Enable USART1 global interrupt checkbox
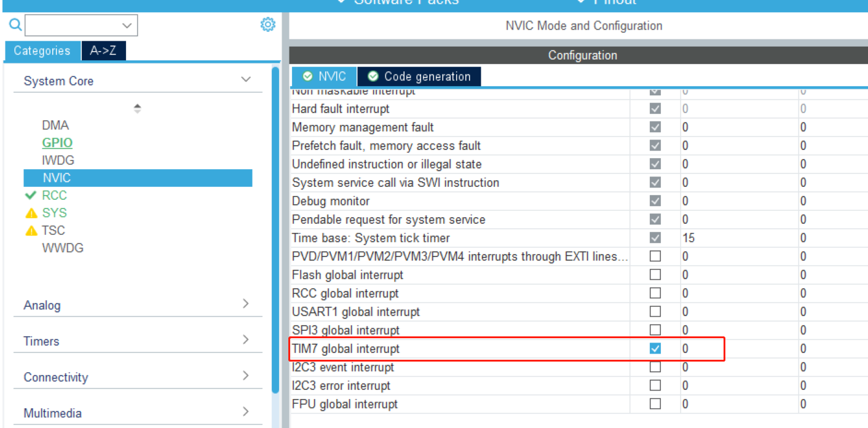The width and height of the screenshot is (868, 428). pyautogui.click(x=655, y=312)
